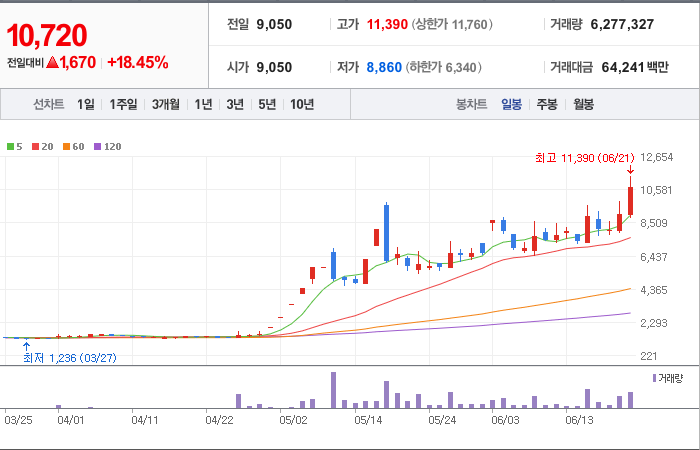
Task: Click the 8,509 price axis label
Action: click(654, 223)
